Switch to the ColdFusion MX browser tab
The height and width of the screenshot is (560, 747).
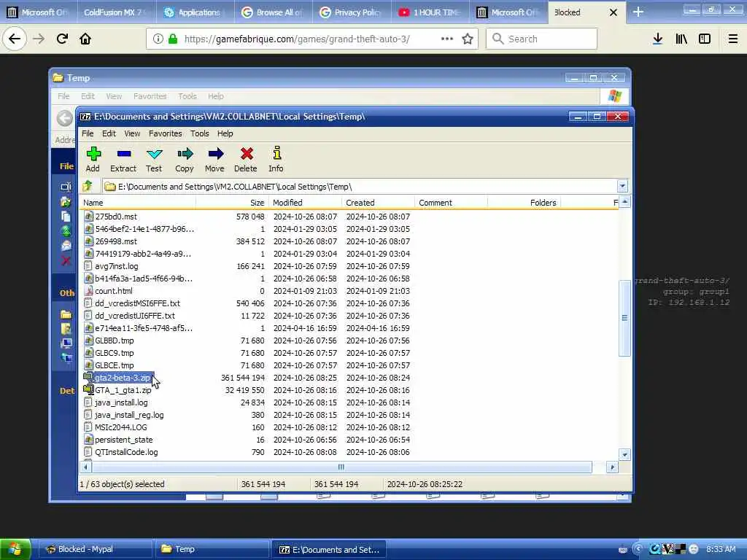click(x=116, y=12)
